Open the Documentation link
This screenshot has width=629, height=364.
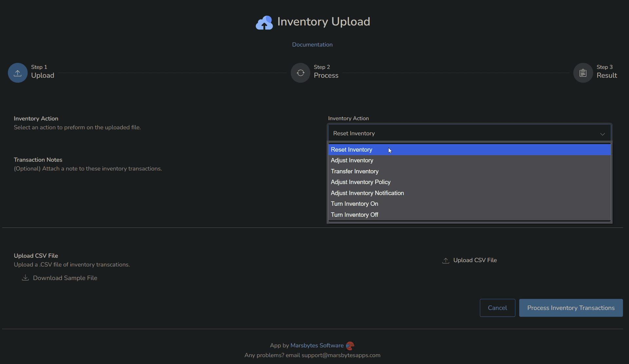click(312, 44)
